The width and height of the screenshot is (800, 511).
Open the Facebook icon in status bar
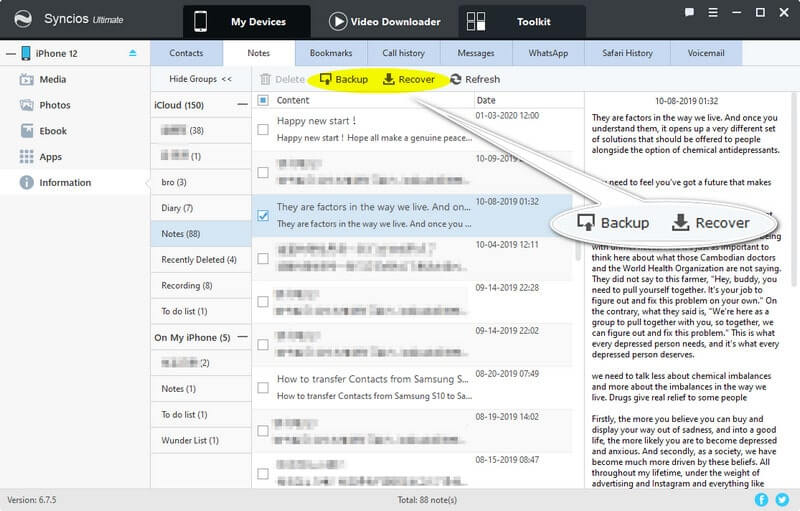tap(761, 500)
